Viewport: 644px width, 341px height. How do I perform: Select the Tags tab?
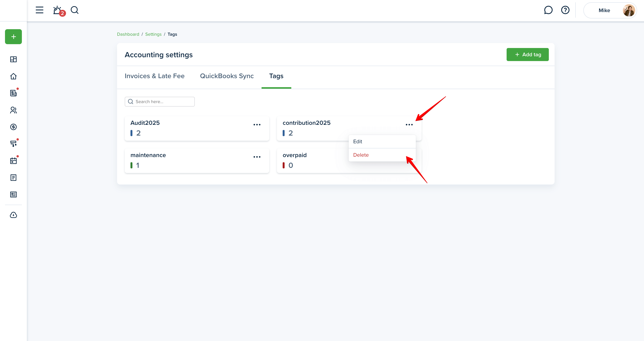point(276,76)
